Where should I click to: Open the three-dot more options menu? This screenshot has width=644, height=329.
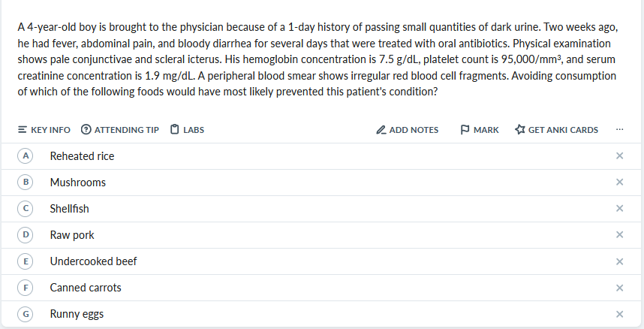619,130
